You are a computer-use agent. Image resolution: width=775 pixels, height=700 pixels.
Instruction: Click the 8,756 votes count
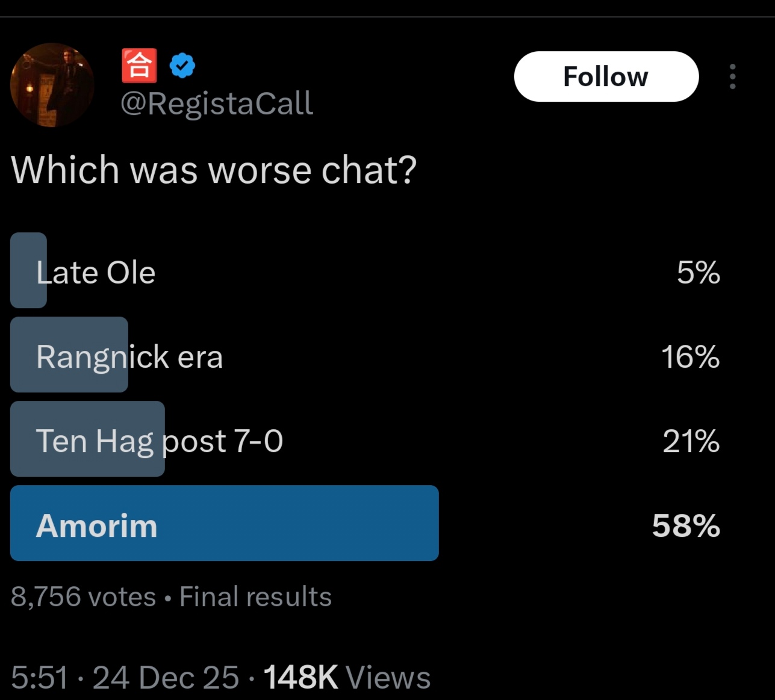coord(83,596)
